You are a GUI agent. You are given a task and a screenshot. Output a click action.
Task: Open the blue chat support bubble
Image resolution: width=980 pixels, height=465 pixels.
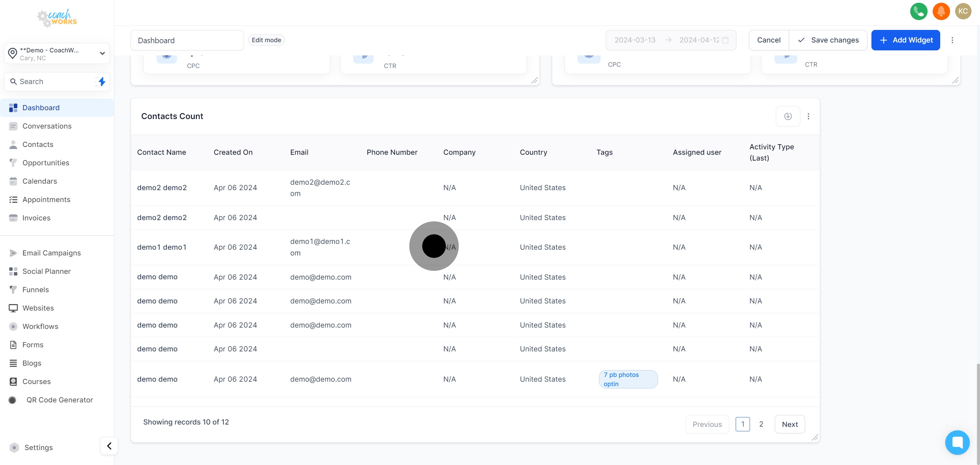[957, 442]
